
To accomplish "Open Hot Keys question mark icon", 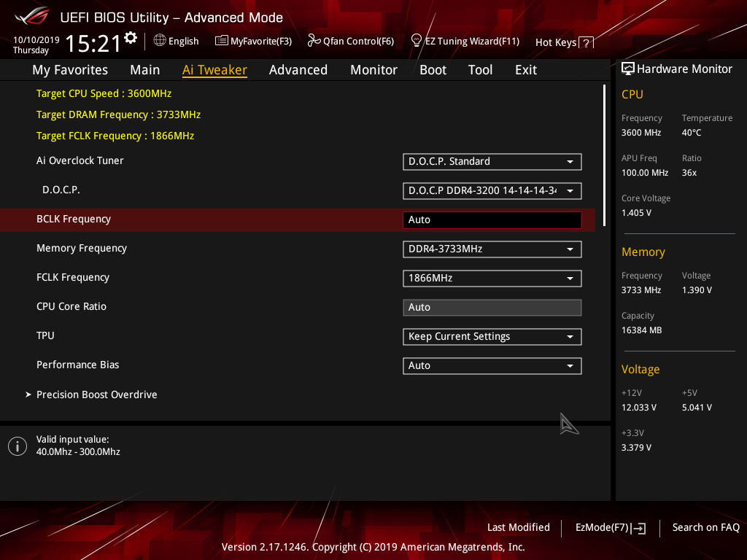I will tap(587, 43).
